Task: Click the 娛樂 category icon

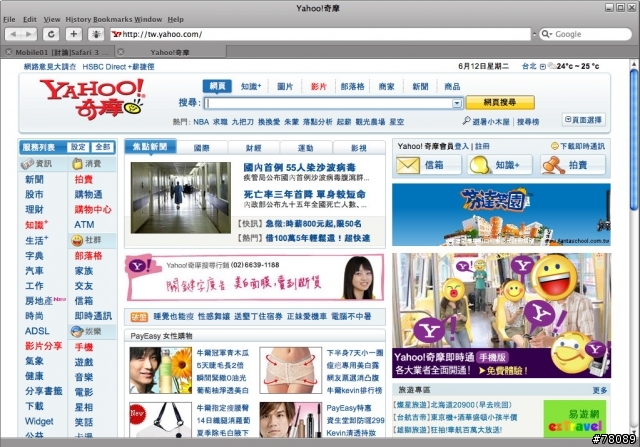Action: (77, 331)
